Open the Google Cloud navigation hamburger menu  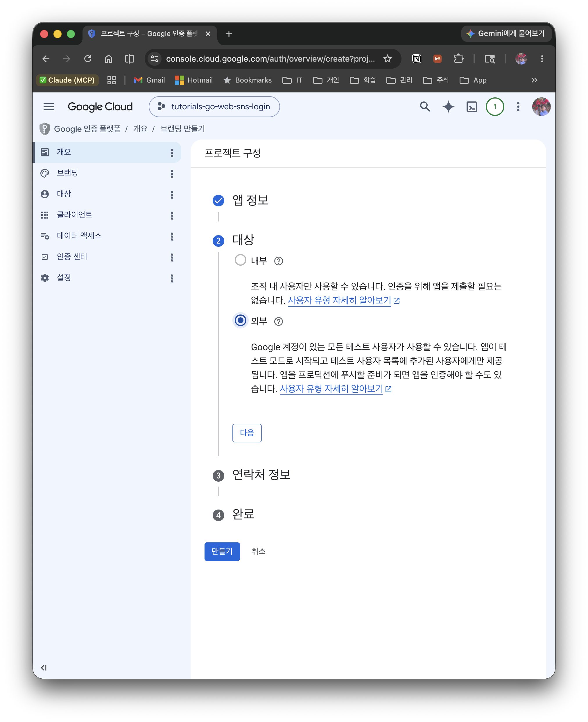point(49,107)
